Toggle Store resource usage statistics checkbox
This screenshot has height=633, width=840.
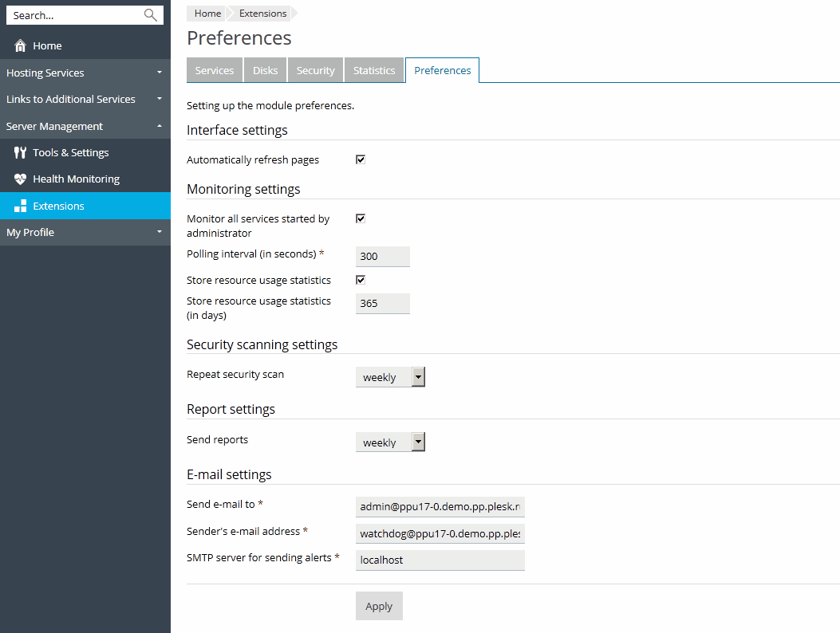(361, 280)
